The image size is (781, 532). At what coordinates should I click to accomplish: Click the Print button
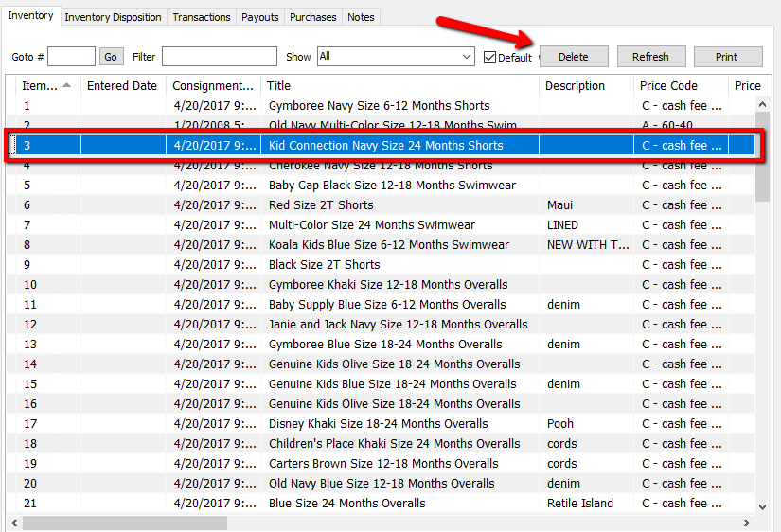[726, 57]
